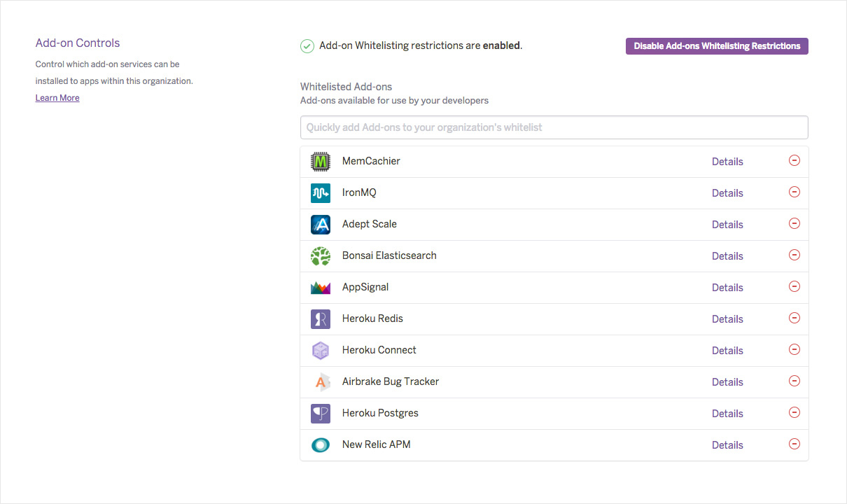Image resolution: width=847 pixels, height=504 pixels.
Task: View Details for New Relic APM
Action: tap(727, 444)
